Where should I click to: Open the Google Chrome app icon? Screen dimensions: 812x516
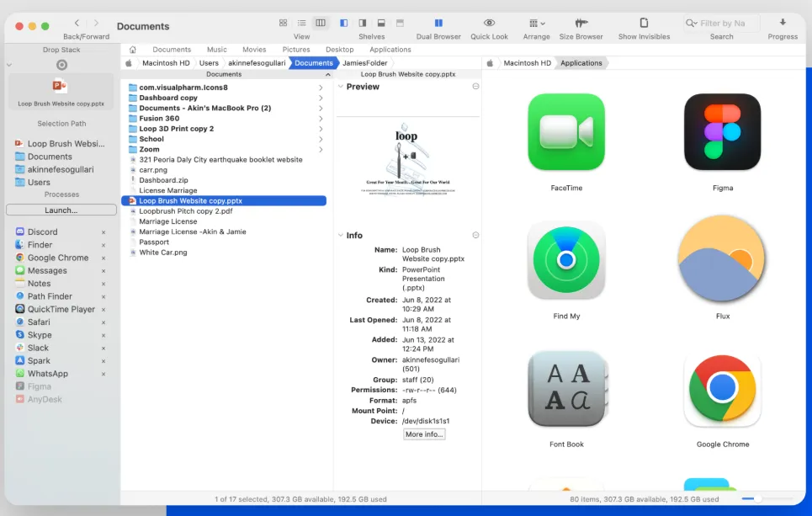[723, 389]
